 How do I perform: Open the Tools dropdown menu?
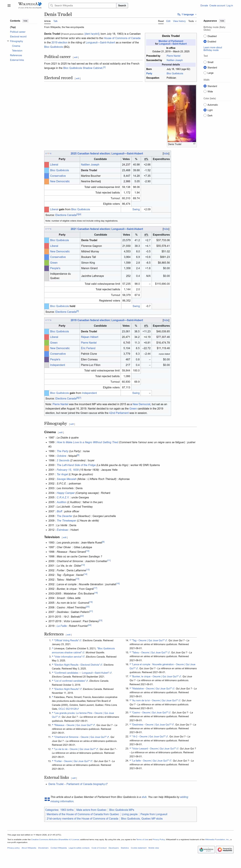tap(192, 21)
